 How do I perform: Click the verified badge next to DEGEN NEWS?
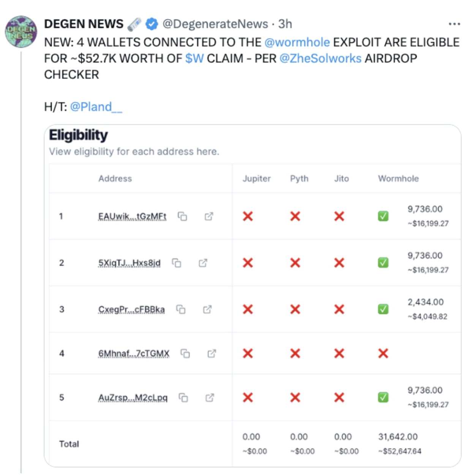coord(151,24)
